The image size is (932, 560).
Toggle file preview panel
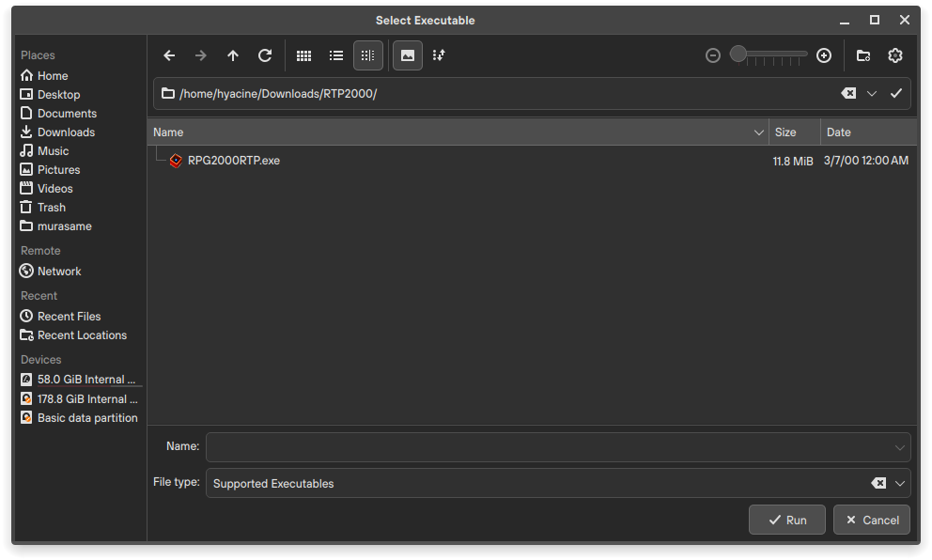coord(408,55)
